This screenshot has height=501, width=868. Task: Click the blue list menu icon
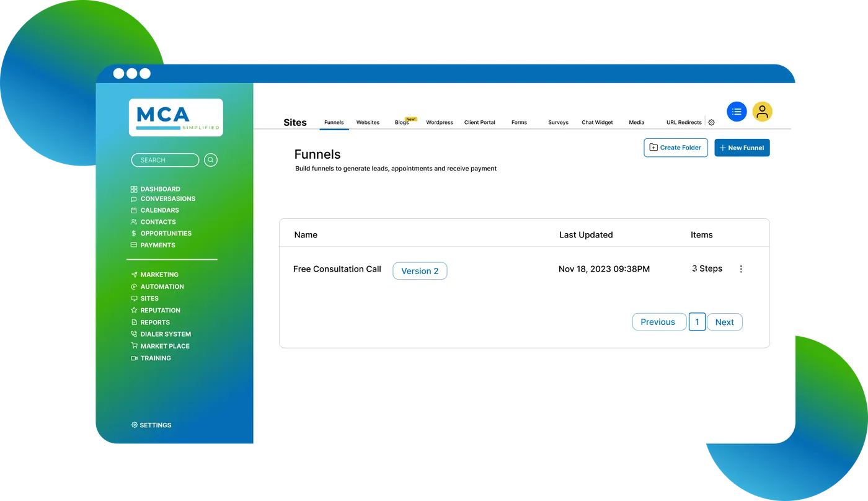(x=737, y=112)
